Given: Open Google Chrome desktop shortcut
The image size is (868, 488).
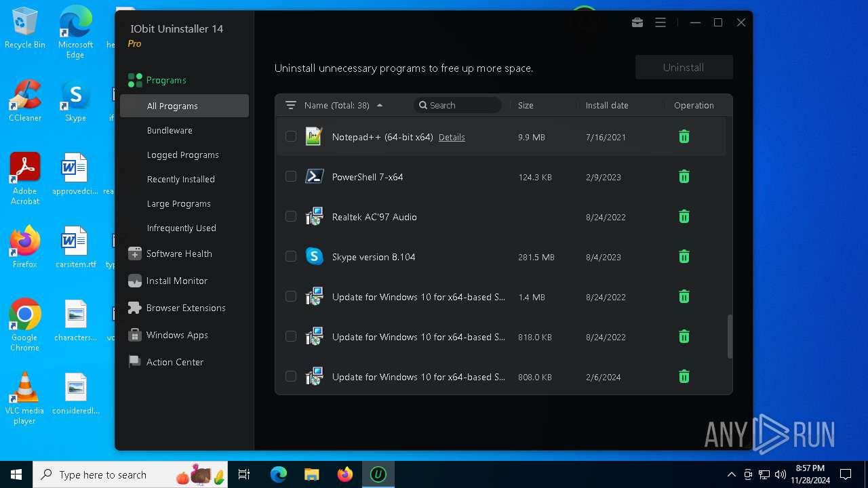Looking at the screenshot, I should 25,325.
